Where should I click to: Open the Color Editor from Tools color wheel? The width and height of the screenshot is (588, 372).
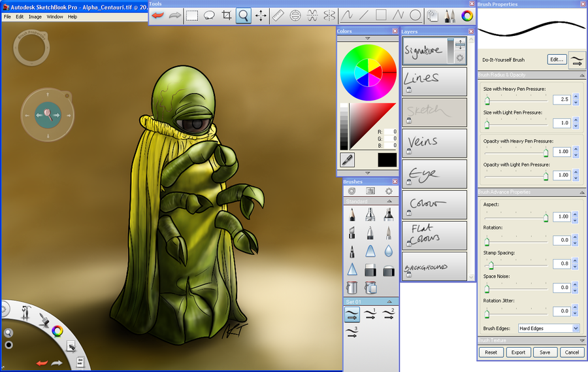pos(467,16)
